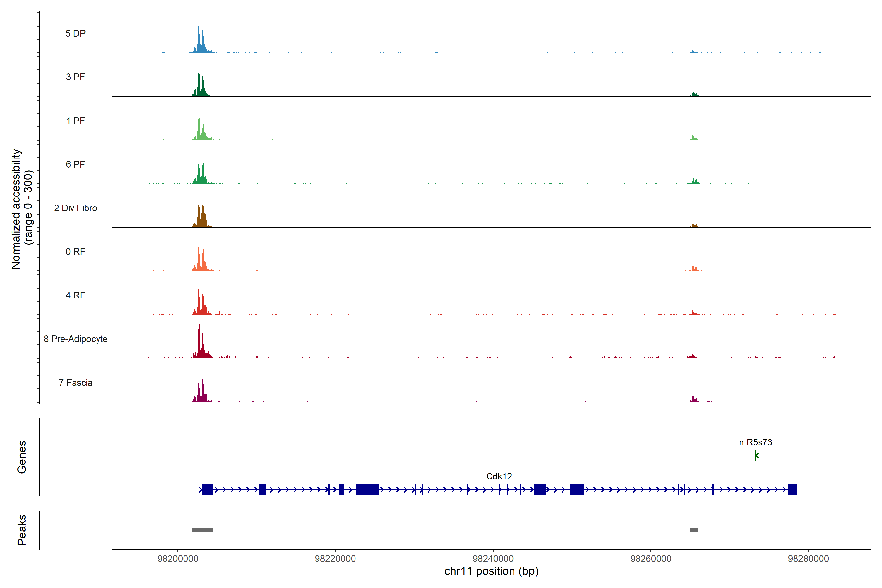This screenshot has height=588, width=882.
Task: Select the Cdk12 gene label
Action: coord(499,476)
